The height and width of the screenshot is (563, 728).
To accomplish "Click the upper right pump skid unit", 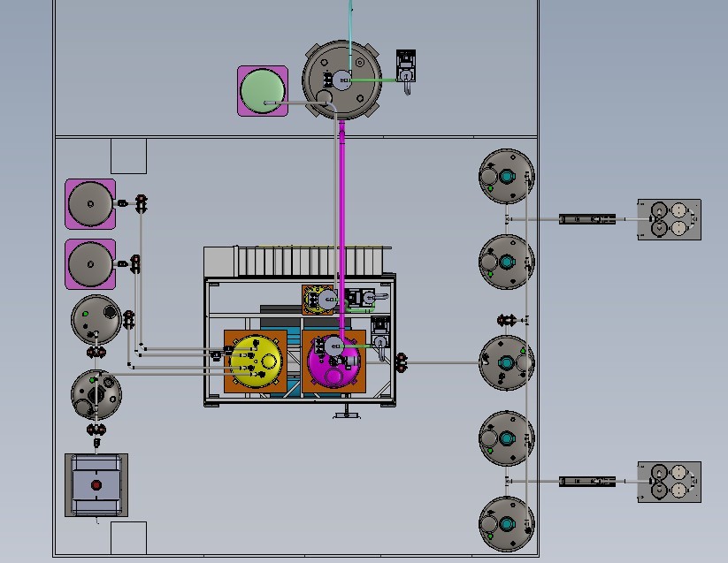I will [x=669, y=219].
